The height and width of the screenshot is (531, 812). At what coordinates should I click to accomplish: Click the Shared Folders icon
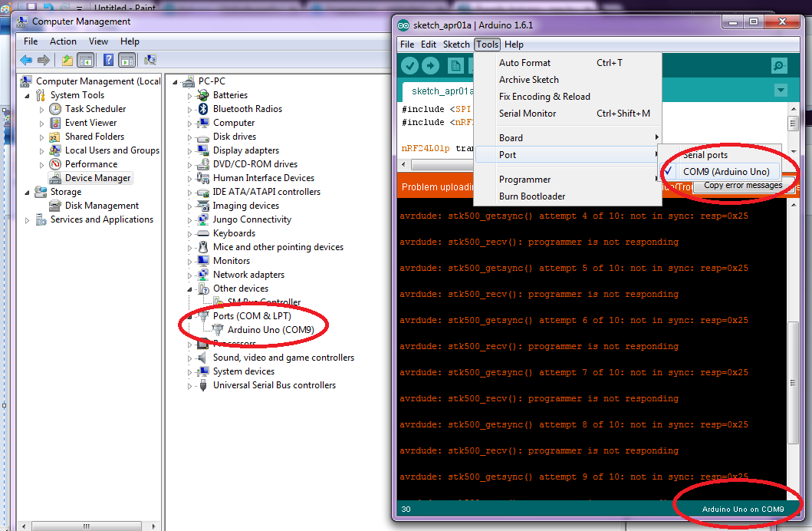click(55, 137)
